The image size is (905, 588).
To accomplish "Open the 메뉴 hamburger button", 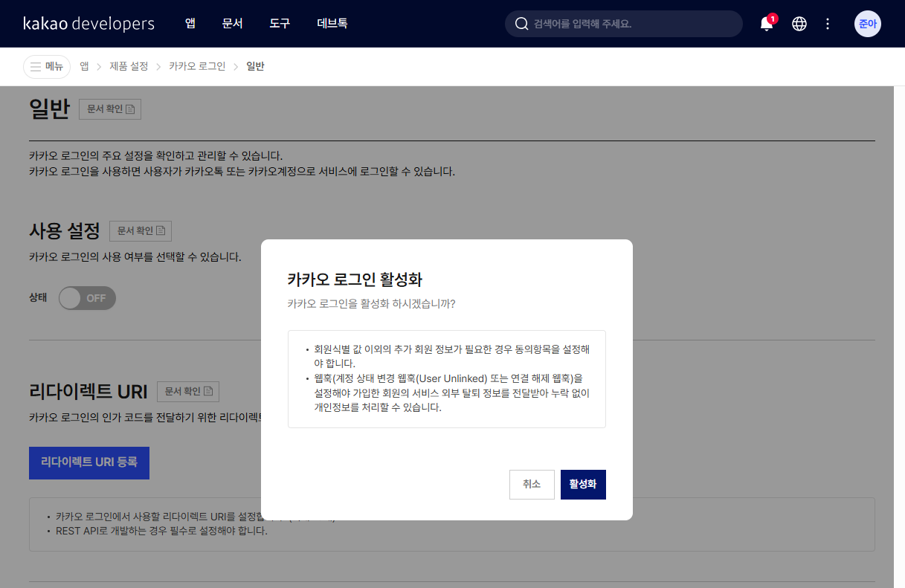I will 47,66.
